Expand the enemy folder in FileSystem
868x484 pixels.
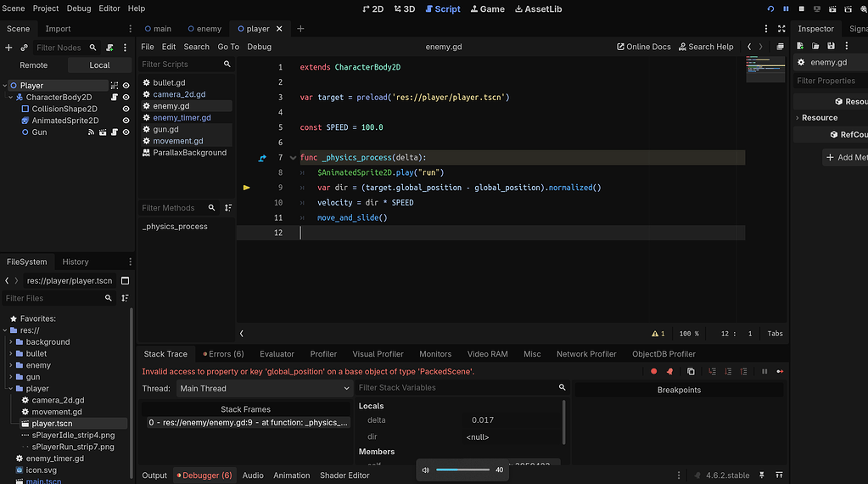10,365
